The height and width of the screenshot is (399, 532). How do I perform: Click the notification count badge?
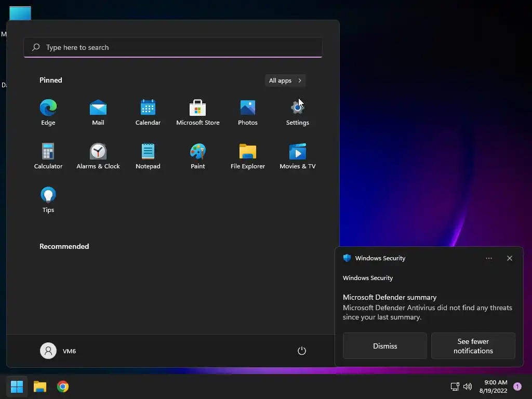517,387
